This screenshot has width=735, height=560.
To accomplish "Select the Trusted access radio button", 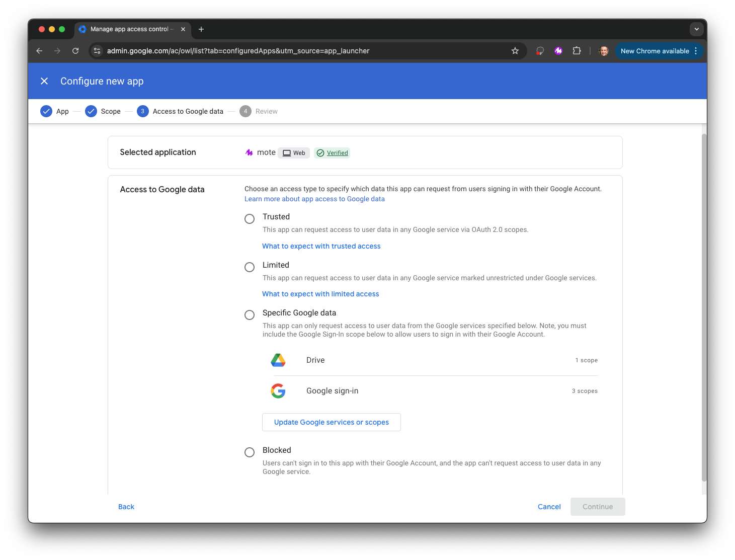I will coord(250,219).
